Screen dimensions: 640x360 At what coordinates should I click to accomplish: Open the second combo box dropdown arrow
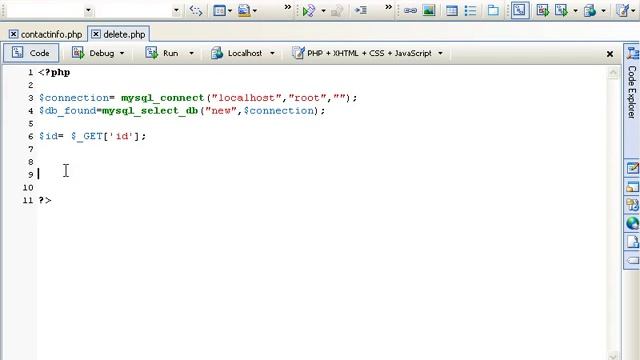(x=176, y=11)
